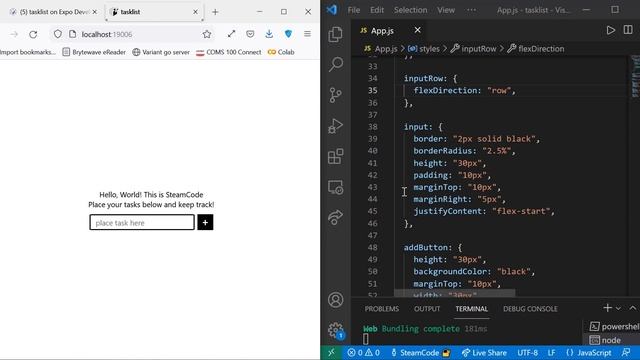This screenshot has height=360, width=640.
Task: Close the App.js editor tab
Action: [417, 30]
